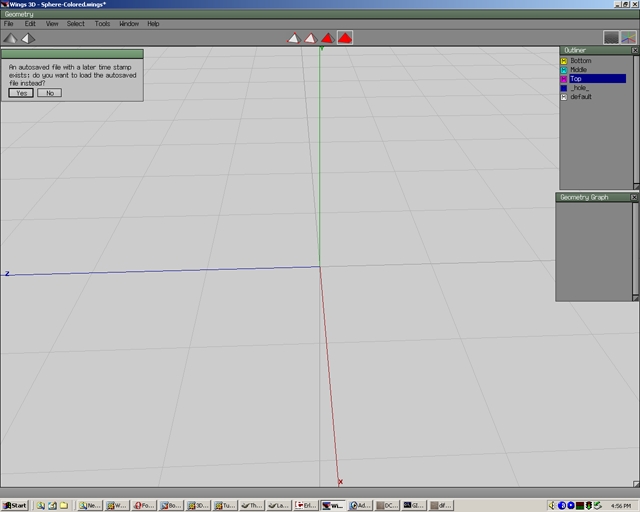Toggle ground plane grid display icon
Viewport: 640px width, 512px height.
coord(611,38)
